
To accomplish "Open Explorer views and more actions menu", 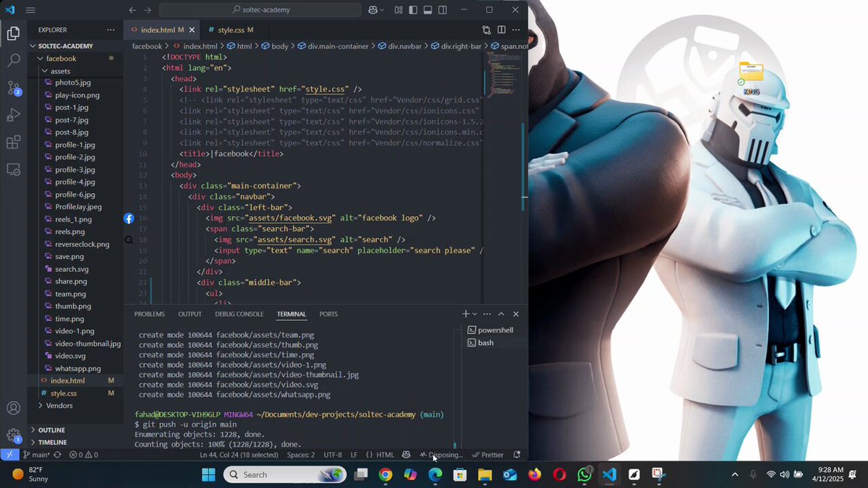I will [111, 30].
